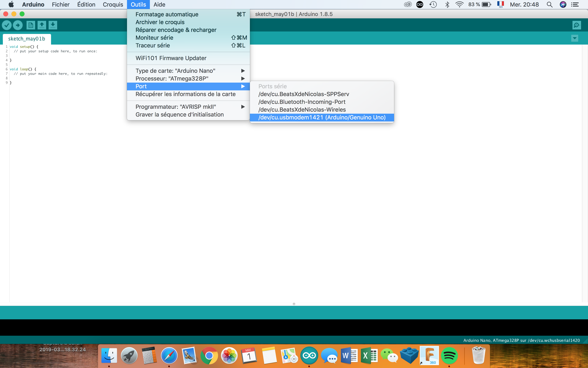The image size is (588, 368).
Task: Click the Verify (checkmark) toolbar button
Action: coord(7,25)
